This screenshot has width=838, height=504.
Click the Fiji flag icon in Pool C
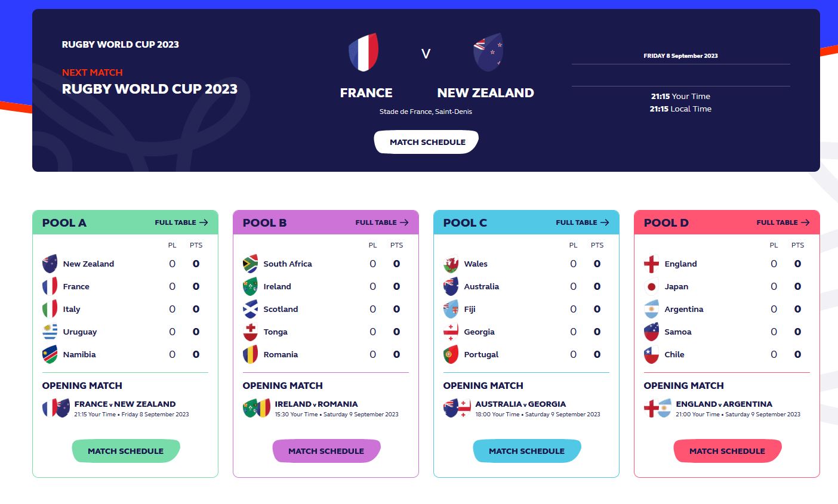451,309
